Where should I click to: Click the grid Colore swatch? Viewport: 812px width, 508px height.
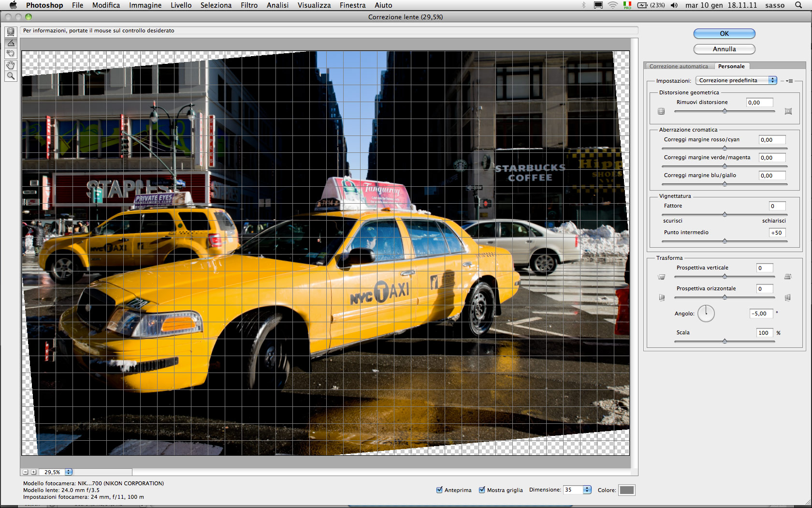point(626,490)
